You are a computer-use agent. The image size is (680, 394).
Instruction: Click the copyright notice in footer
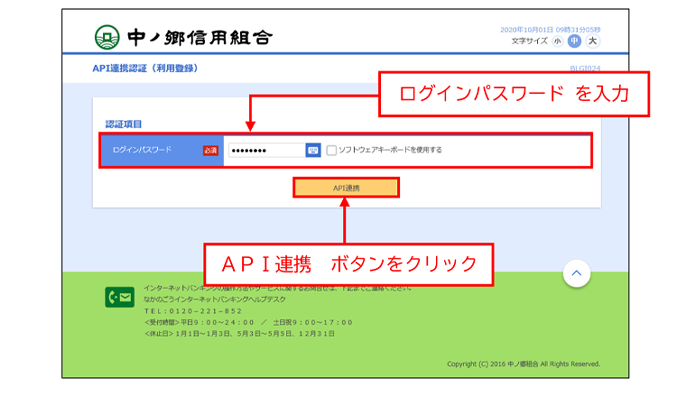[523, 364]
